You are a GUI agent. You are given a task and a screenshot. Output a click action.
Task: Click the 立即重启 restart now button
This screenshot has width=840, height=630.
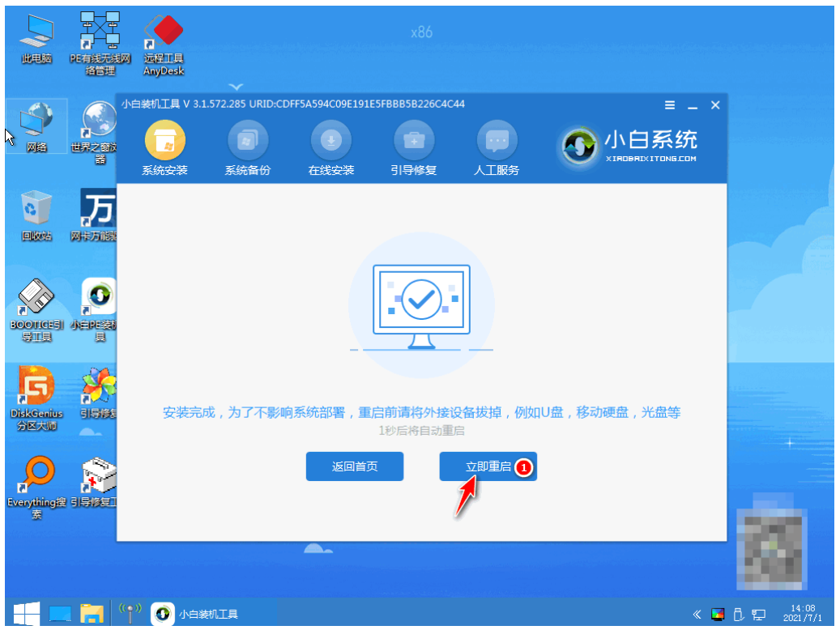(x=488, y=466)
